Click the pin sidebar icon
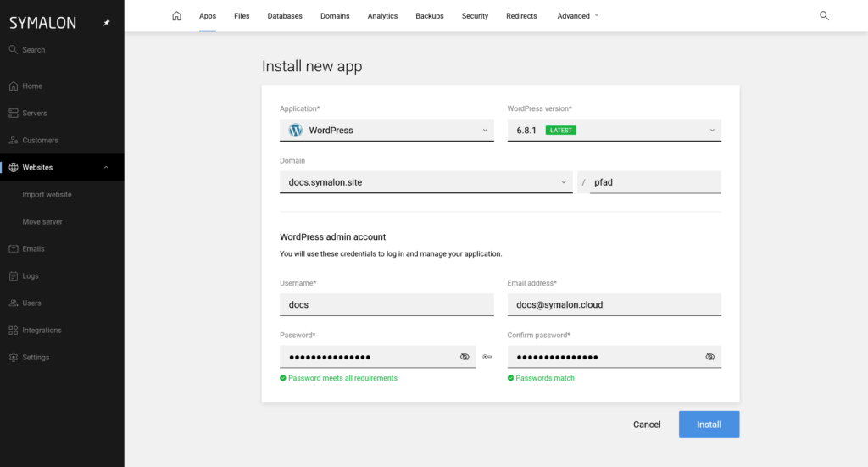Image resolution: width=868 pixels, height=467 pixels. [106, 23]
